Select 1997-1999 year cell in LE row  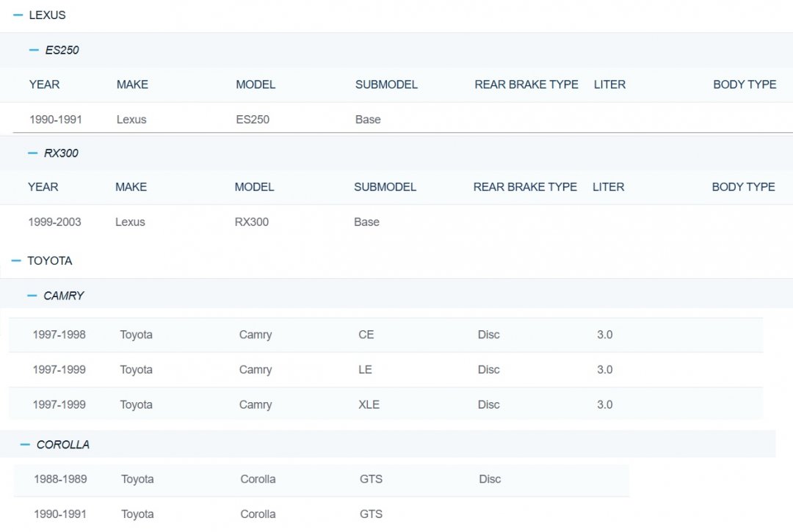pyautogui.click(x=59, y=370)
